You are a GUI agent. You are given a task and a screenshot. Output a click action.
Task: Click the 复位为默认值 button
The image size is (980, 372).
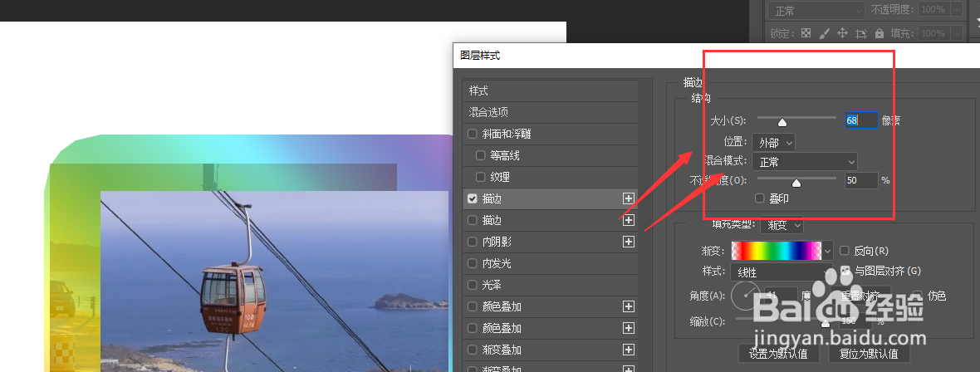868,354
